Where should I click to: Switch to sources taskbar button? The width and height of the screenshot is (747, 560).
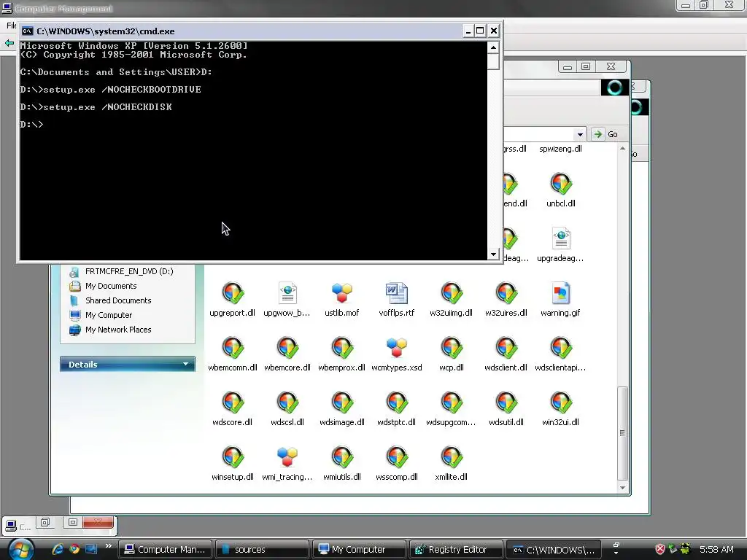pyautogui.click(x=262, y=550)
